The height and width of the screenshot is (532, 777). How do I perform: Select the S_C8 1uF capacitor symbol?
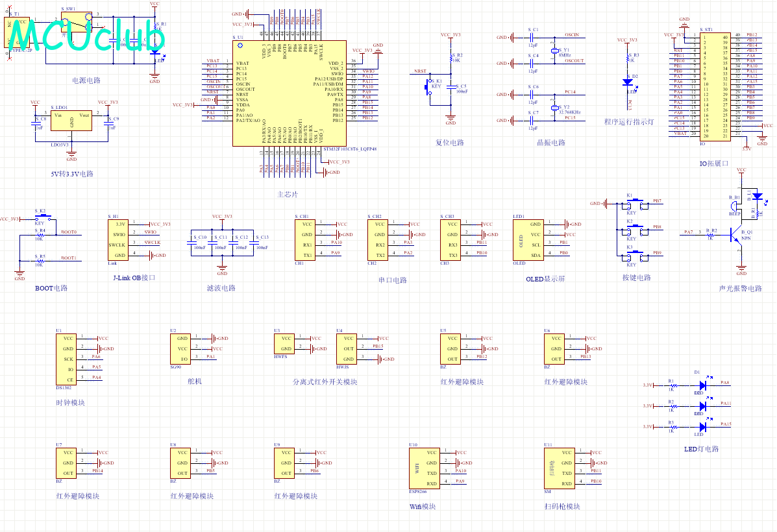36,123
